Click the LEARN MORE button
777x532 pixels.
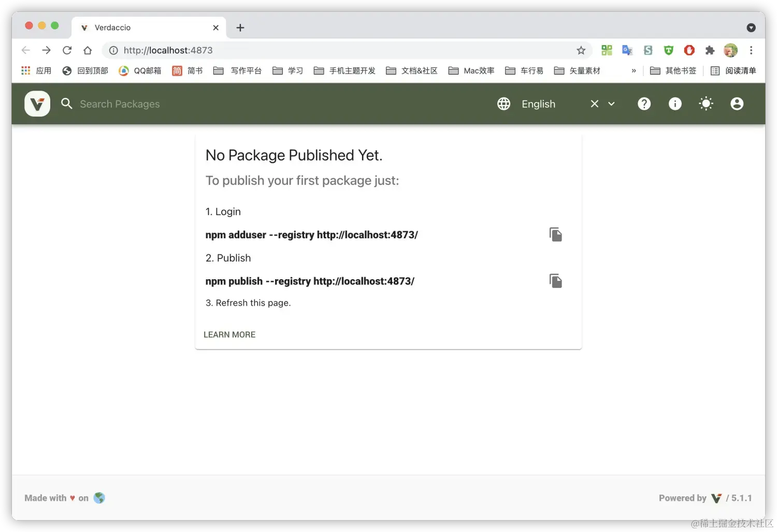point(229,335)
